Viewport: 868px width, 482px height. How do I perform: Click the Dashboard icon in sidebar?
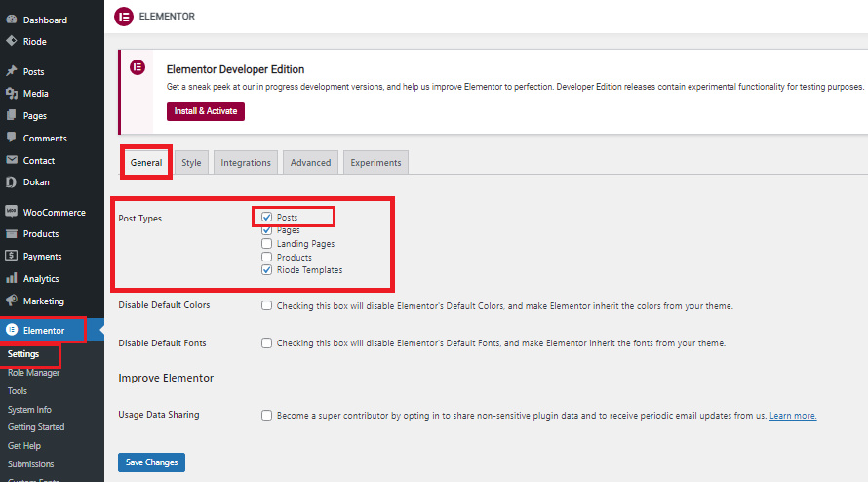[11, 20]
